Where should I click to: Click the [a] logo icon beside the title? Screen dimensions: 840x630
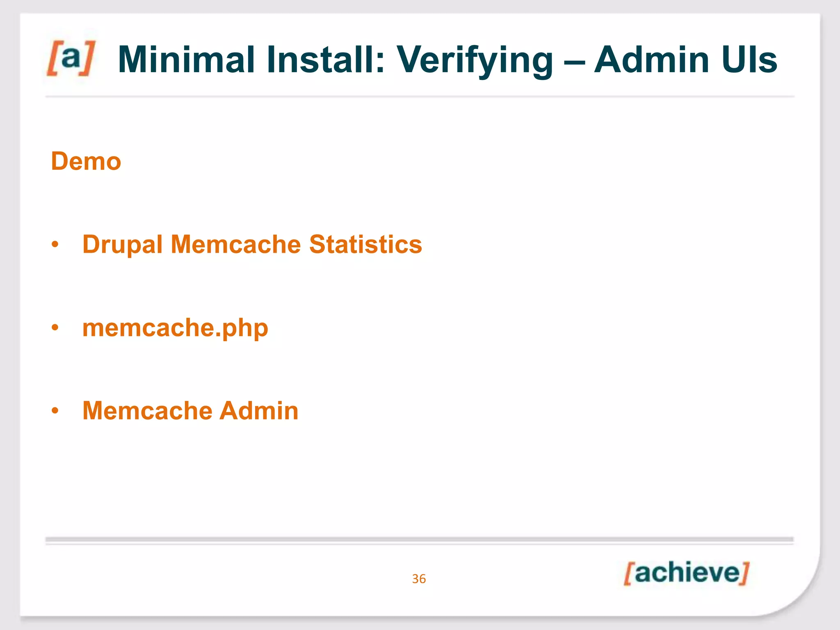71,58
